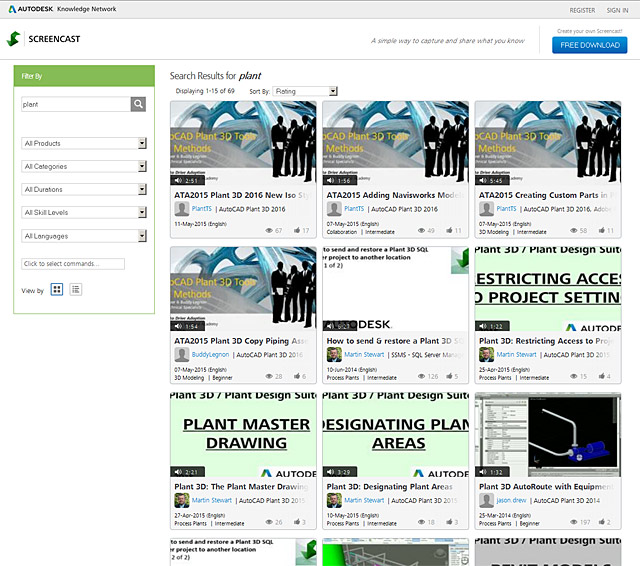Click 'Displaying 1-15 of 69' text
Viewport: 640px width, 566px height.
point(205,91)
